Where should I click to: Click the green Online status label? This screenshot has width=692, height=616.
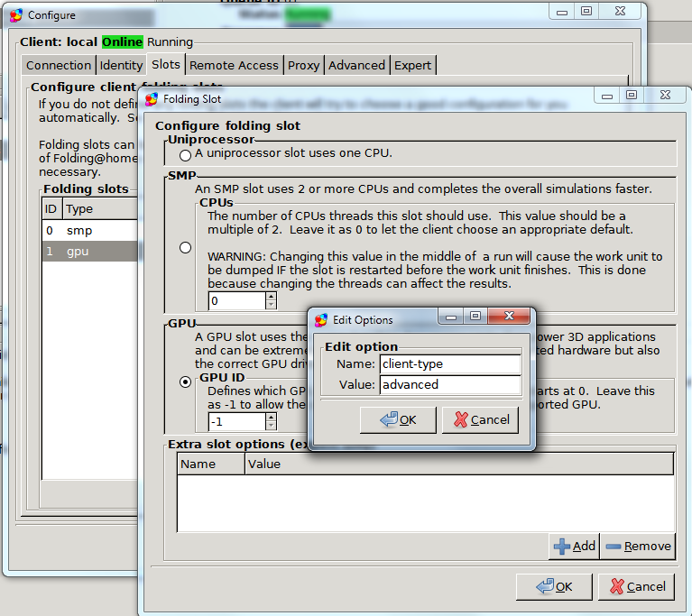pyautogui.click(x=122, y=41)
